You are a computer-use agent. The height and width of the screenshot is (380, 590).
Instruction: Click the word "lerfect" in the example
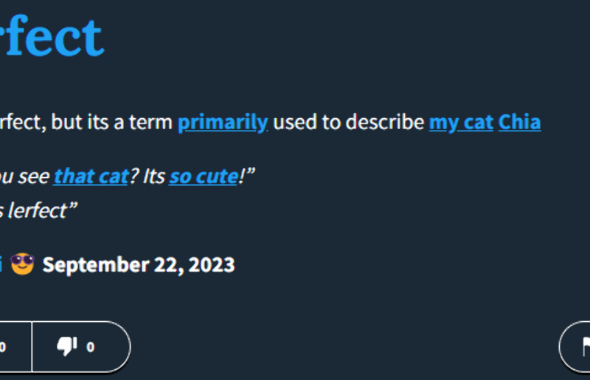pos(38,211)
